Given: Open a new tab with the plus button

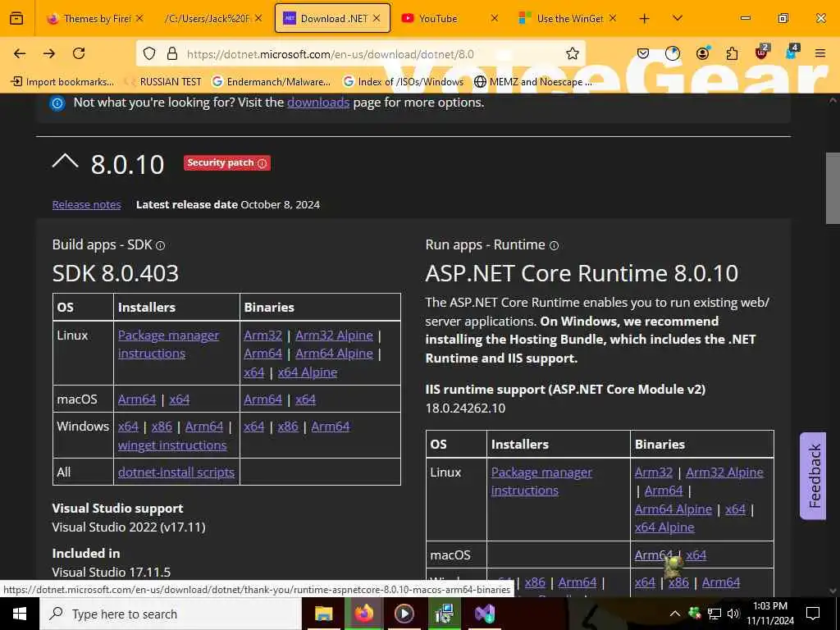Looking at the screenshot, I should tap(645, 19).
